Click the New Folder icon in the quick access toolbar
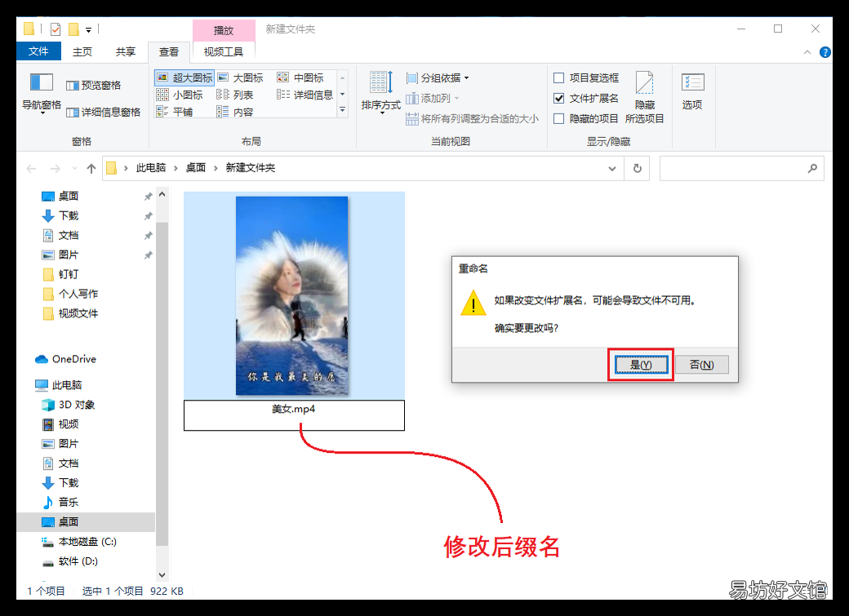849x616 pixels. pos(74,29)
